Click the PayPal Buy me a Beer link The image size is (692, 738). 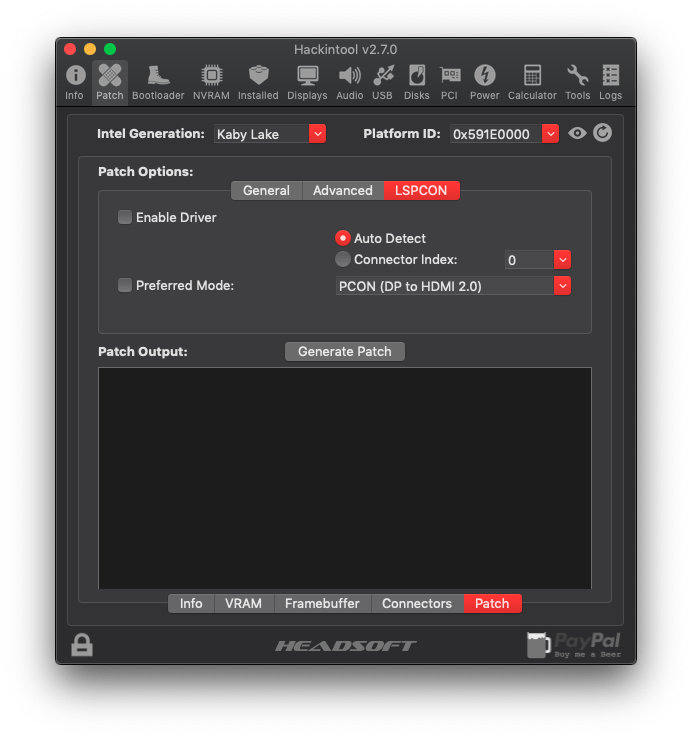click(x=574, y=645)
